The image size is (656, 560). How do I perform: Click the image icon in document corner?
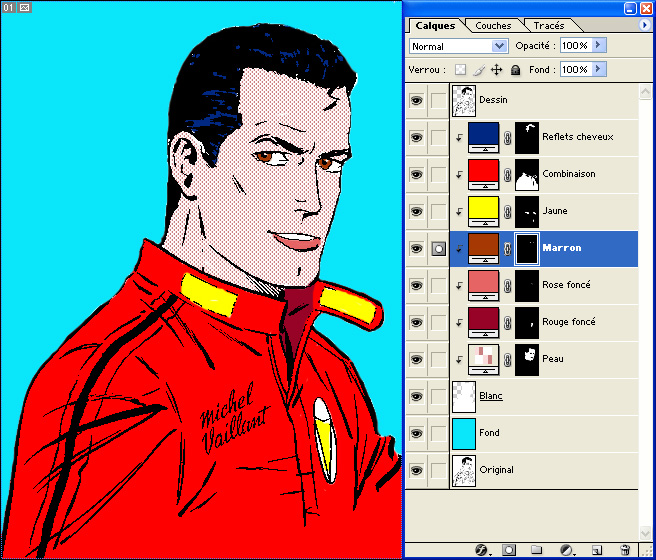click(x=25, y=8)
